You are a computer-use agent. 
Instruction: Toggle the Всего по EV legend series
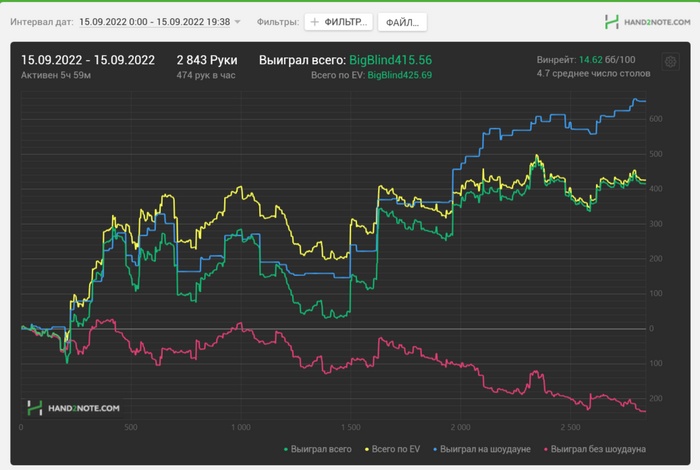392,449
